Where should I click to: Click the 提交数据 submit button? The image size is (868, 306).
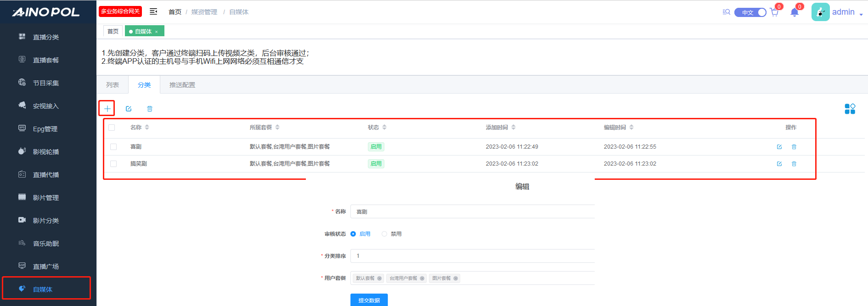click(369, 300)
